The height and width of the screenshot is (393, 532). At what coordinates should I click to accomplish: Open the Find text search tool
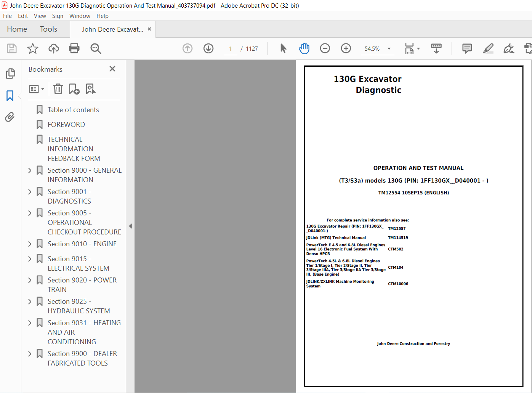pos(96,48)
